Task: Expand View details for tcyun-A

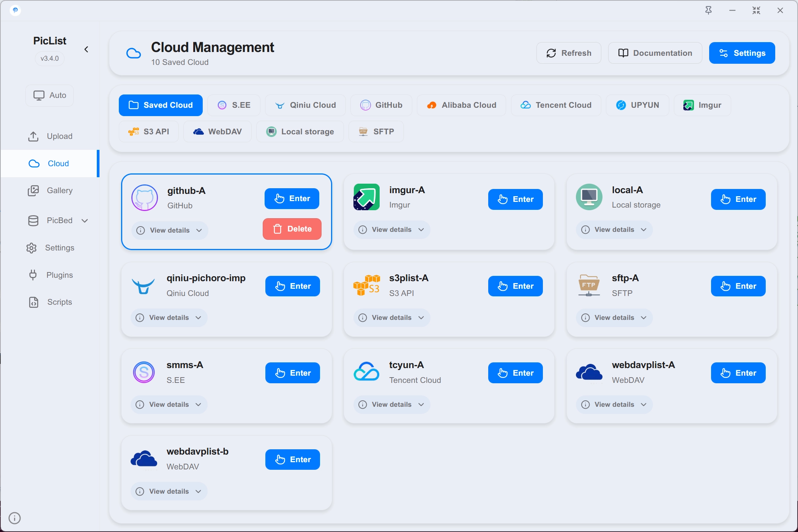Action: tap(392, 405)
